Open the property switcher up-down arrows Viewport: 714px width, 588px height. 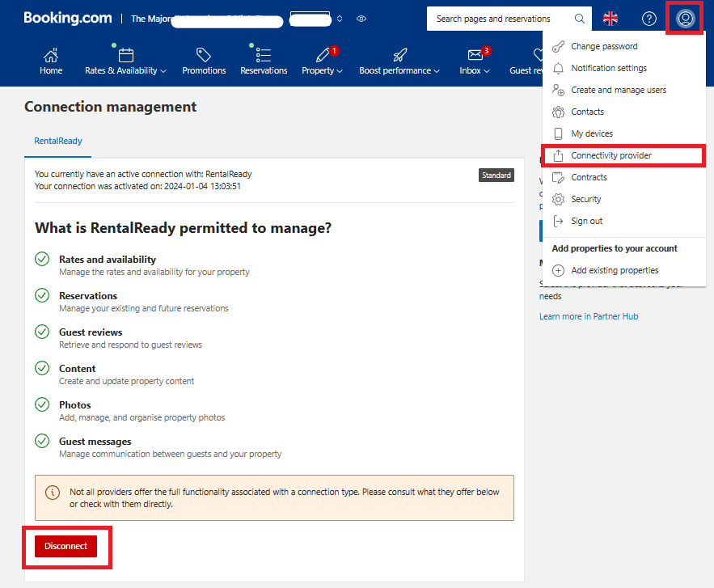(x=340, y=19)
